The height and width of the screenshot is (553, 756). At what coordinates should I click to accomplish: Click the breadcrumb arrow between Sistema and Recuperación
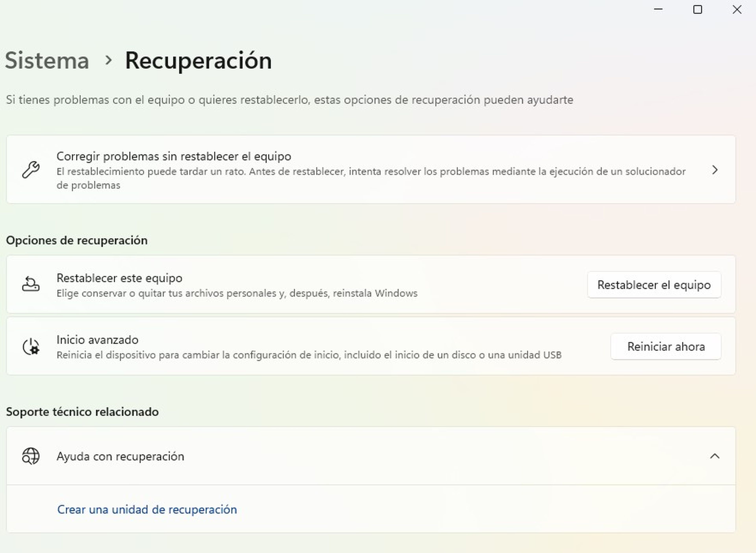click(108, 60)
